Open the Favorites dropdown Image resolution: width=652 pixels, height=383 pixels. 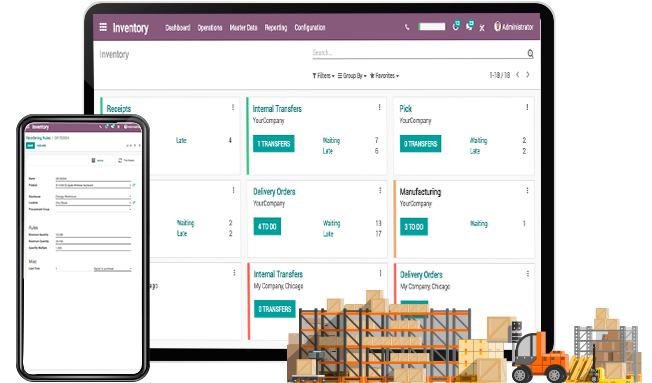(384, 76)
